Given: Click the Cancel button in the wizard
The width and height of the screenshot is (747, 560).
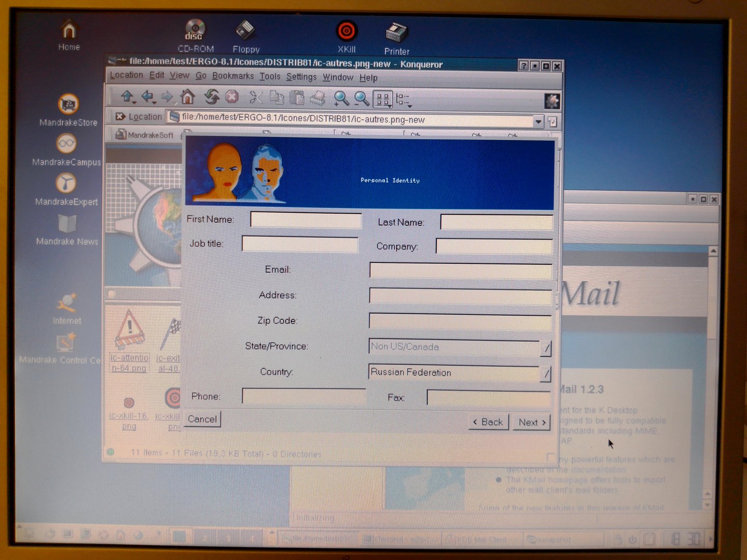Looking at the screenshot, I should pyautogui.click(x=202, y=419).
